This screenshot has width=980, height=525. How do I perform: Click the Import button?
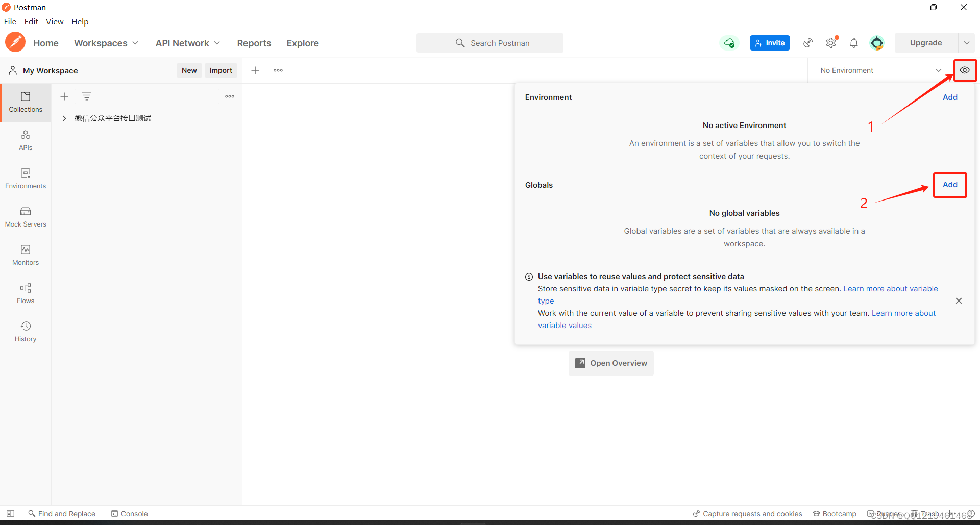tap(221, 70)
